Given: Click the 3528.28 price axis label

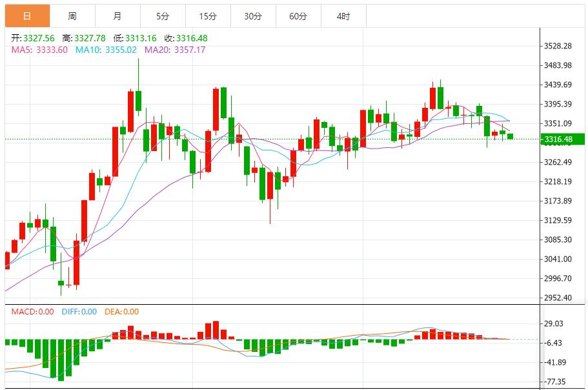Looking at the screenshot, I should 558,46.
